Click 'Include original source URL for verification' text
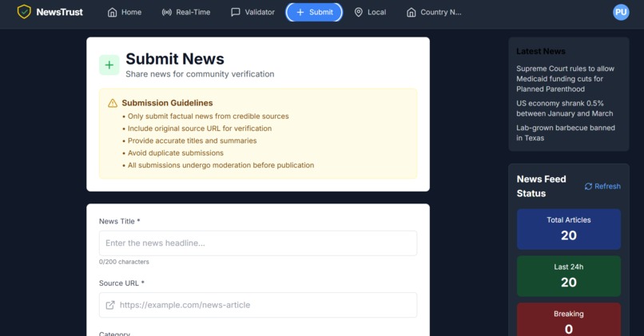Screen dimensions: 644x336 point(200,128)
